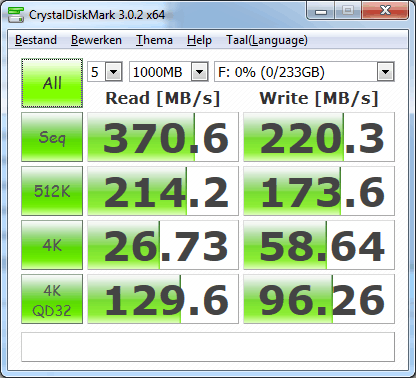Select Seq read result 370.6
Screen dimensions: 416x378
[x=163, y=137]
